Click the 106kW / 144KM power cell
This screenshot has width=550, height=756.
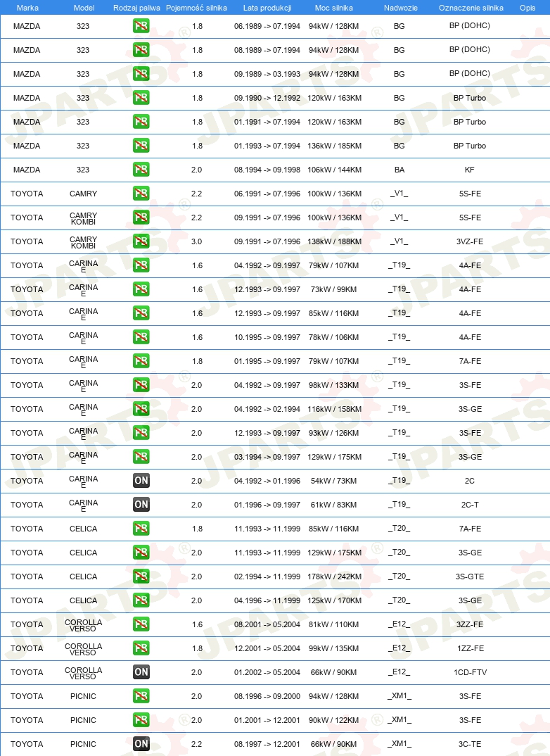[x=334, y=170]
